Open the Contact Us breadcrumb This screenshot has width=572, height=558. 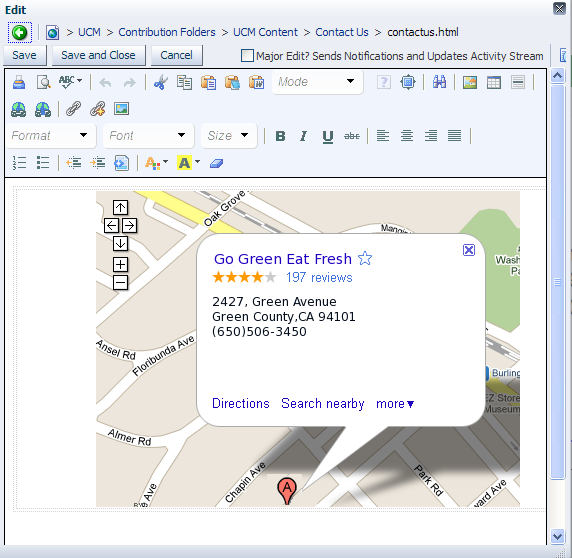point(342,32)
